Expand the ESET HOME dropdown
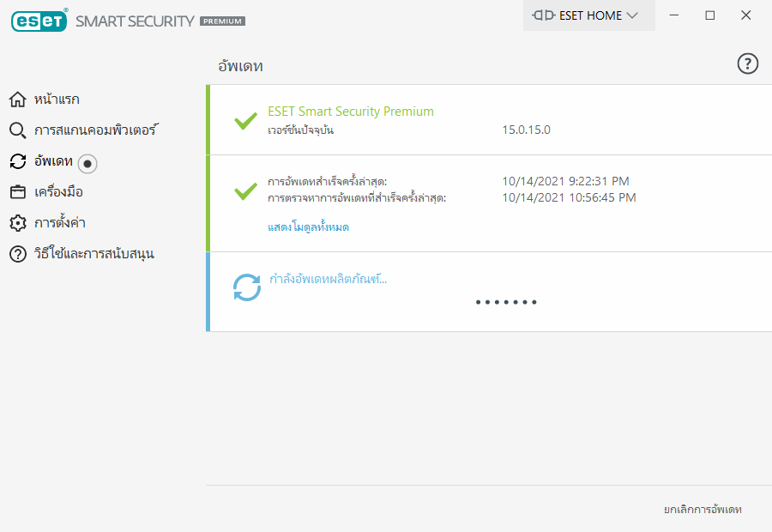772x532 pixels. (588, 15)
